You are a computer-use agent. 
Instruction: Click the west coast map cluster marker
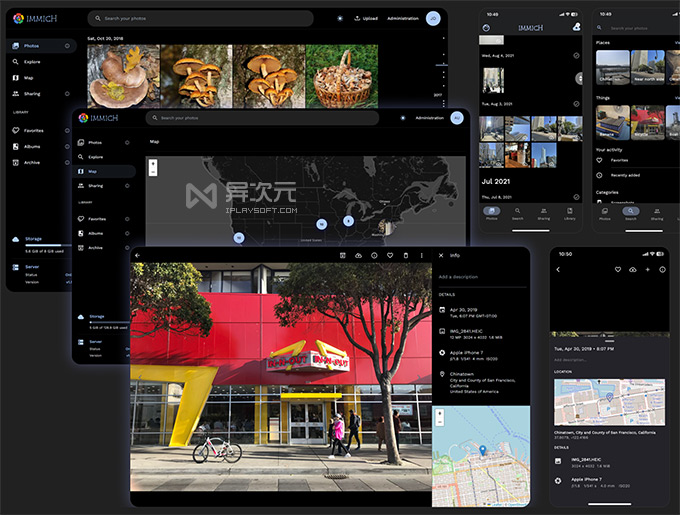(239, 238)
